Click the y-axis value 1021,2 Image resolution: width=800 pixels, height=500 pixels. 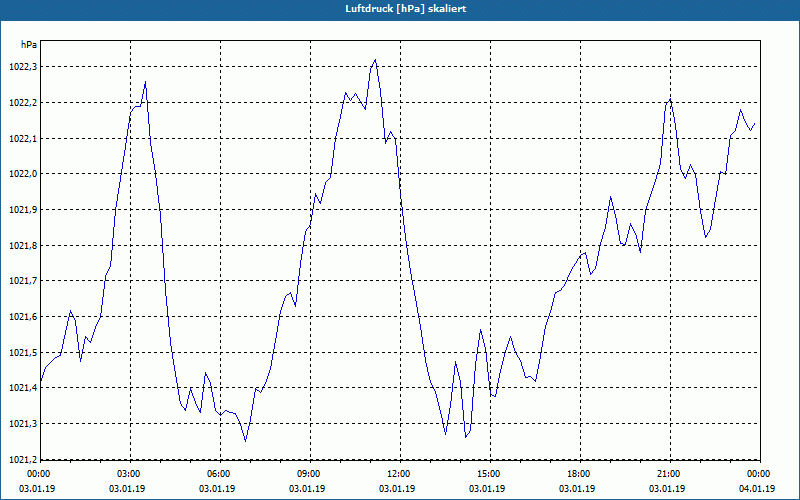[23, 459]
